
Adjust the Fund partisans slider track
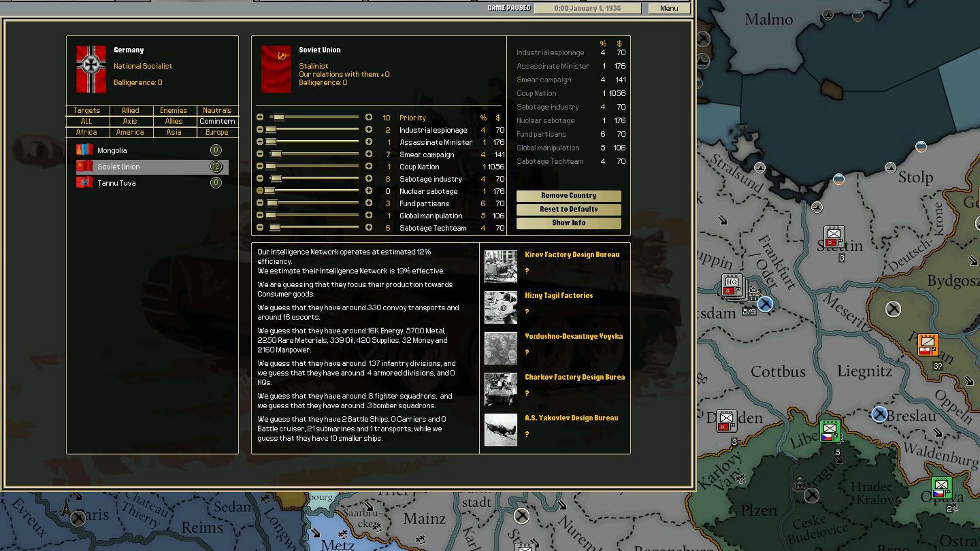pyautogui.click(x=313, y=203)
